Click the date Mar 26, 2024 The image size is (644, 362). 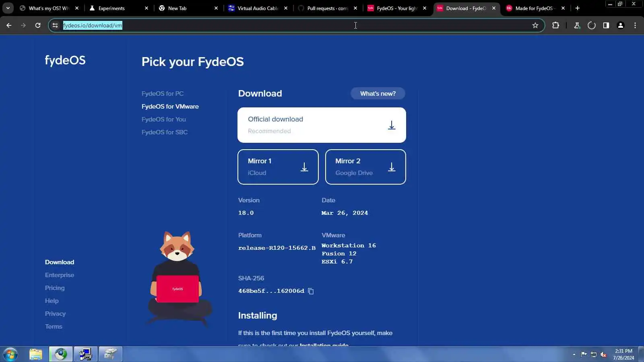coord(345,213)
